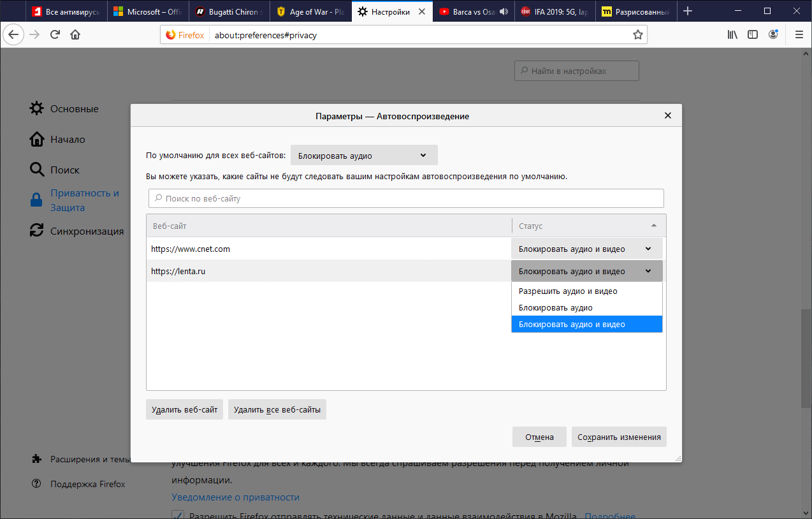This screenshot has width=812, height=519.
Task: Click the forward navigation arrow
Action: 34,35
